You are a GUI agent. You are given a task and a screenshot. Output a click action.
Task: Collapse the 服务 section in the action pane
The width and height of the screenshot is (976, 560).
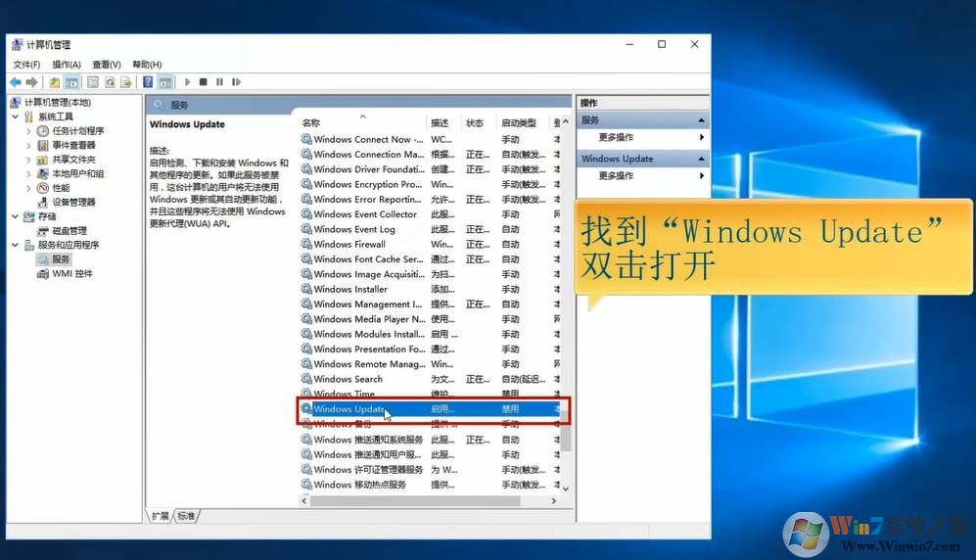tap(701, 120)
